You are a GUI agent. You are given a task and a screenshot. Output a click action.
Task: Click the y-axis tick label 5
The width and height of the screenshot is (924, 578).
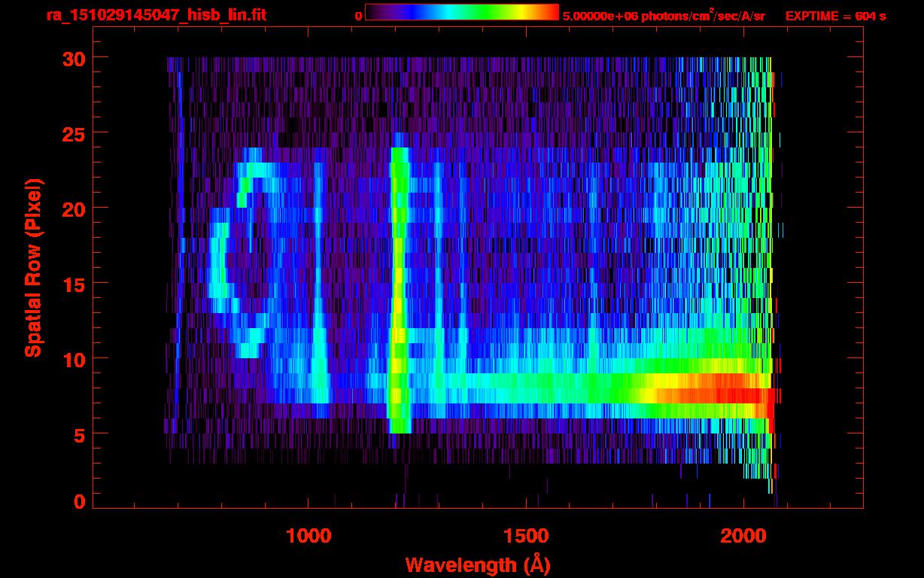(79, 434)
